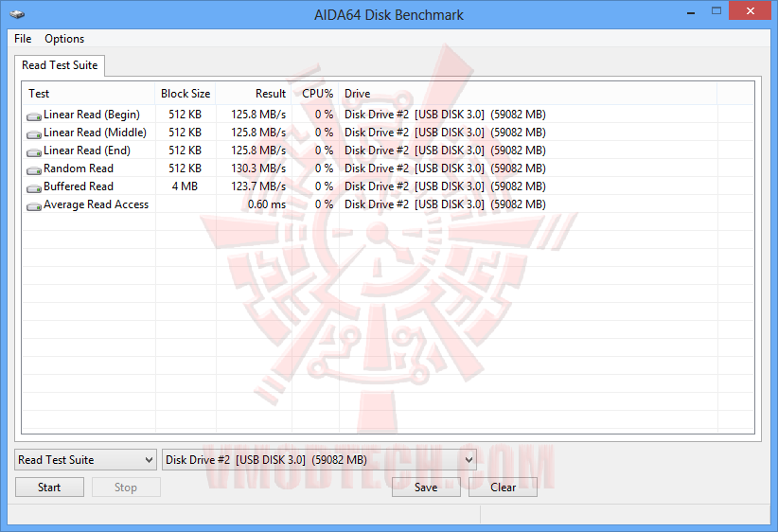778x532 pixels.
Task: Click the drive icon beside Linear Read (End)
Action: point(34,151)
